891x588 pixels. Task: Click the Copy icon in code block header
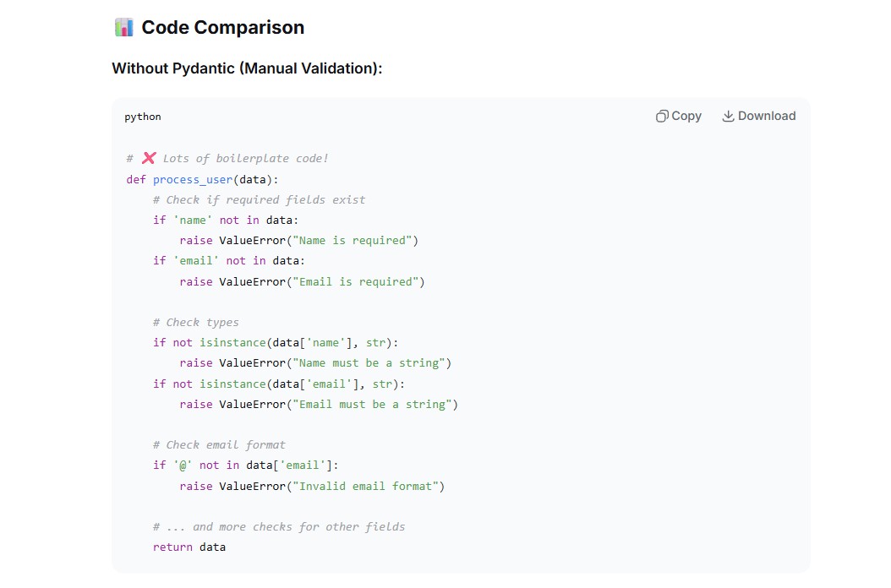[662, 117]
